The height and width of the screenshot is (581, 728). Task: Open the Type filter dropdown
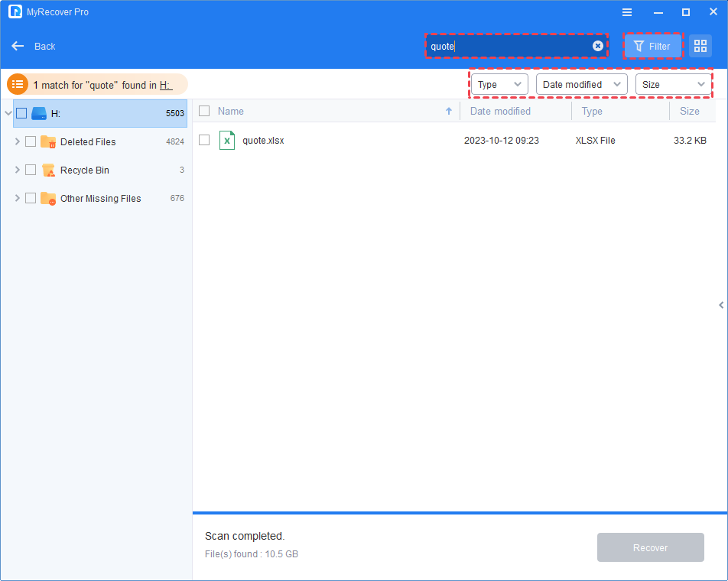tap(499, 84)
